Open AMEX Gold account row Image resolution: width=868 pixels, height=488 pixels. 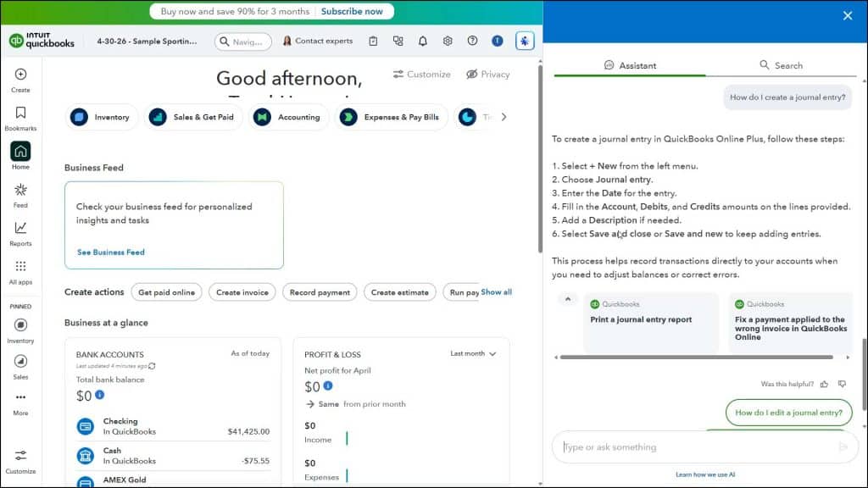click(x=173, y=480)
